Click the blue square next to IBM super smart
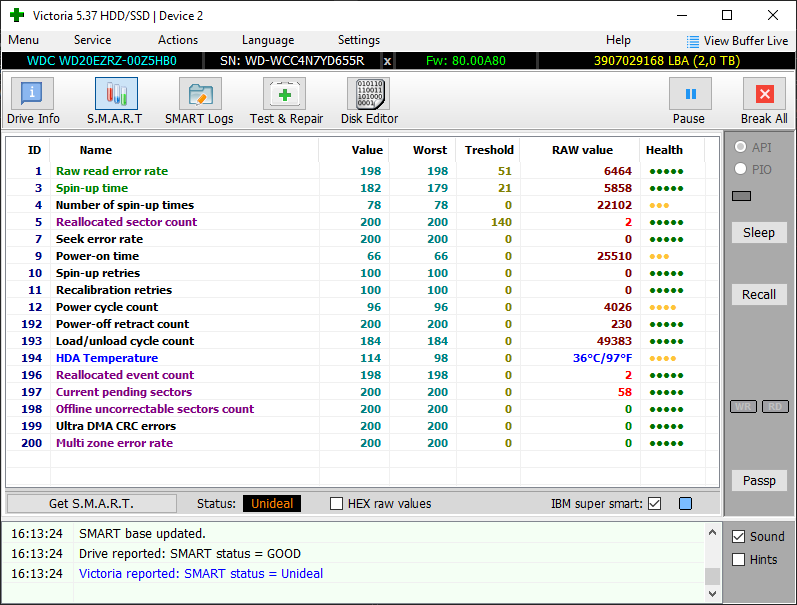 click(x=685, y=504)
